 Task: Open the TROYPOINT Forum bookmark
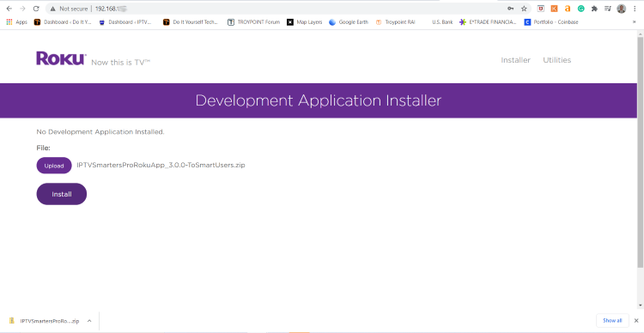coord(254,22)
